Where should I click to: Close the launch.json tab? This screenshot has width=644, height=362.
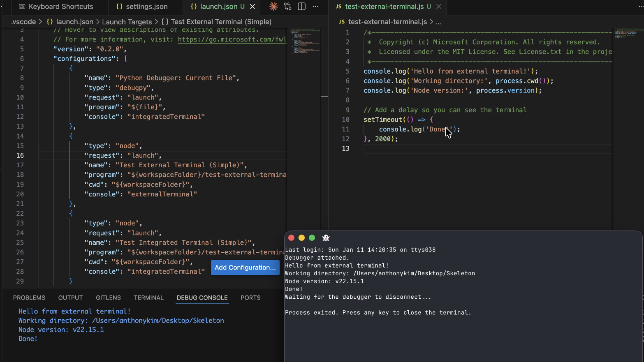click(x=253, y=7)
